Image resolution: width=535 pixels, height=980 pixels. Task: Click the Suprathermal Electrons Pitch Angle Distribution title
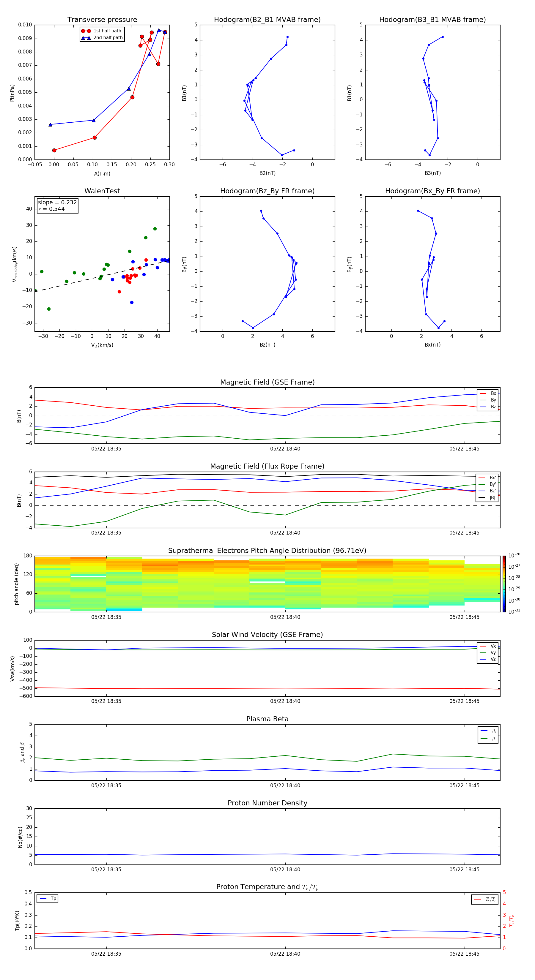[267, 551]
